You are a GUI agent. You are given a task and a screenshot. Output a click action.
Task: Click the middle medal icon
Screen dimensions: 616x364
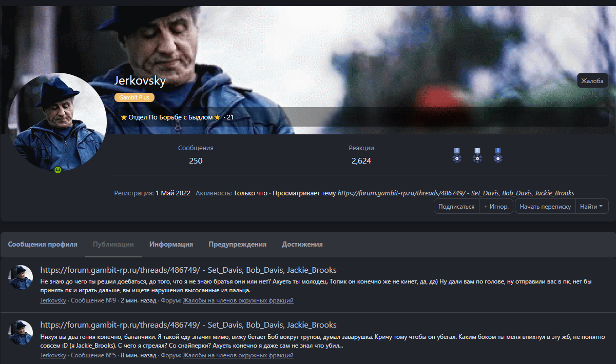[x=477, y=155]
